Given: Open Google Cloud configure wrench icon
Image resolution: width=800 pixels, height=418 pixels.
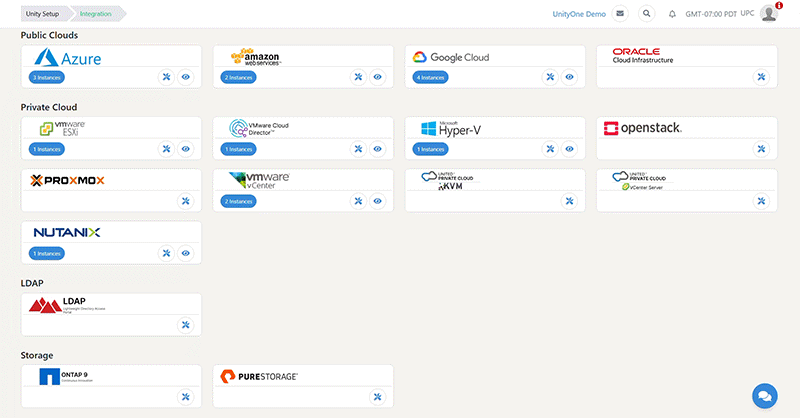Looking at the screenshot, I should click(550, 77).
